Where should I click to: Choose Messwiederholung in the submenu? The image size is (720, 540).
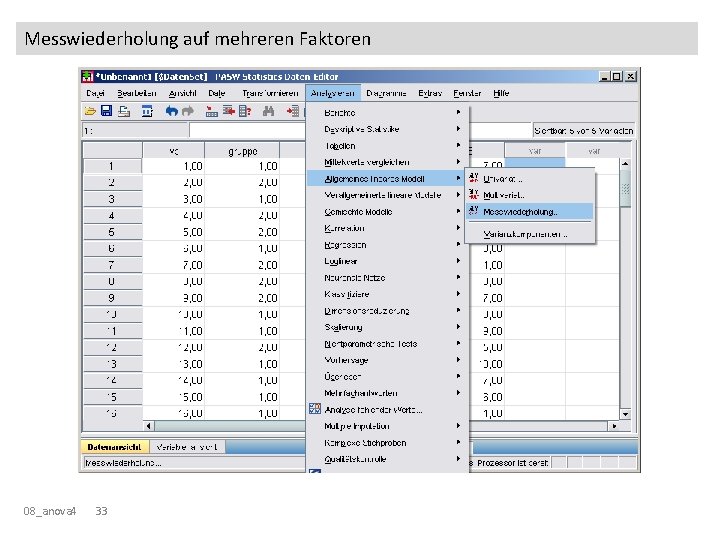(529, 212)
